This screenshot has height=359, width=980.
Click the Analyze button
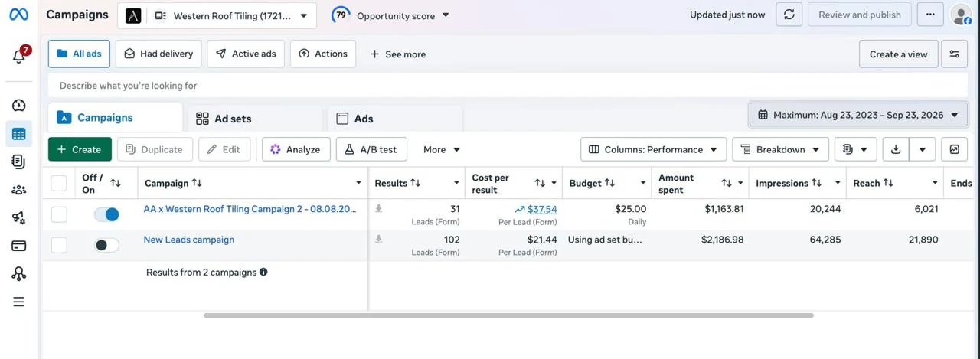coord(296,149)
